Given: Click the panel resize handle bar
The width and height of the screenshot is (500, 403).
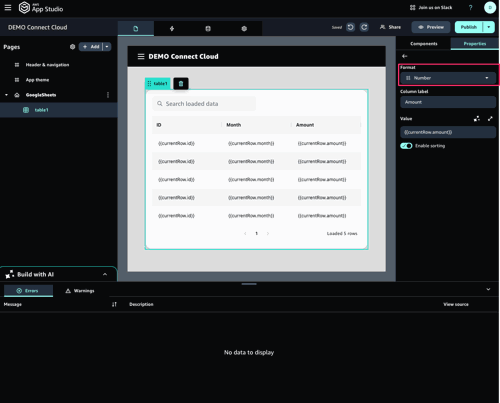Looking at the screenshot, I should (249, 284).
